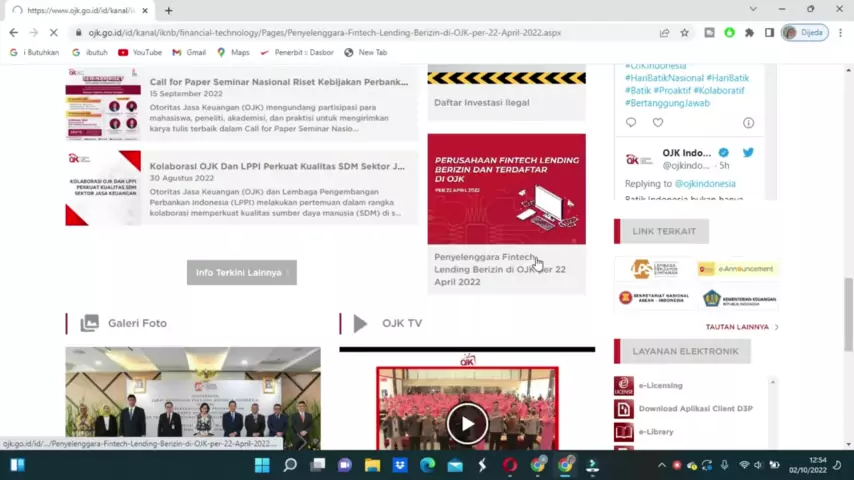Open Penyelenggara Fintech Lending Berizin link
Image resolution: width=854 pixels, height=480 pixels.
pyautogui.click(x=499, y=269)
